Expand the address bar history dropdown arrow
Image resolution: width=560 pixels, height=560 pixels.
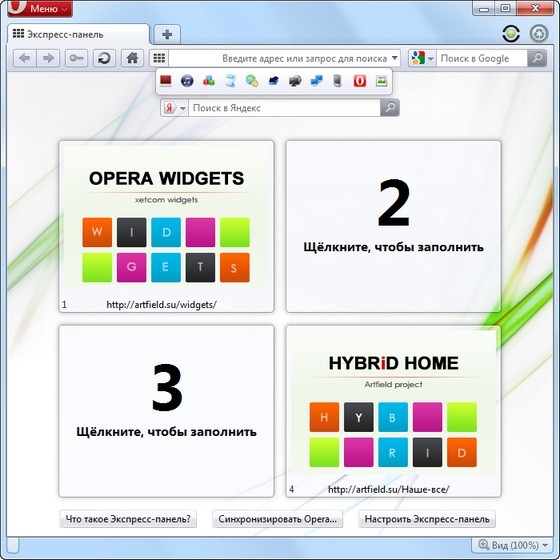click(395, 58)
